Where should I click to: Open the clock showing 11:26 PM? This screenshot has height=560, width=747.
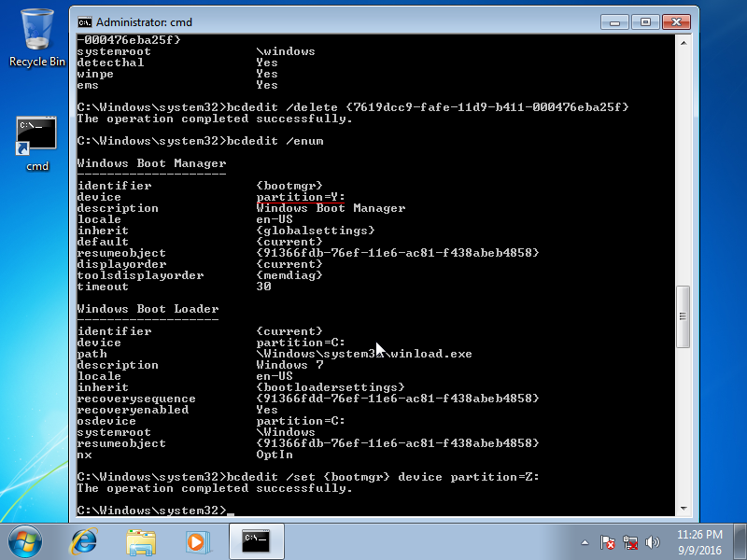(x=699, y=534)
